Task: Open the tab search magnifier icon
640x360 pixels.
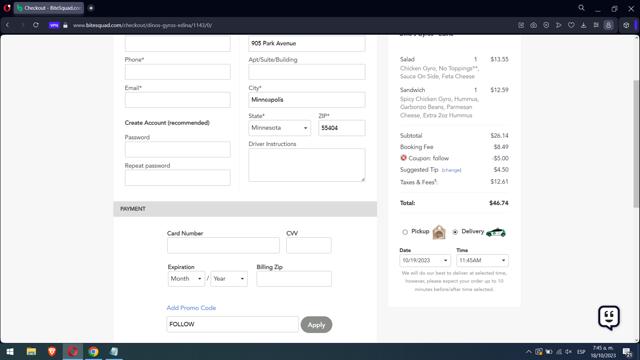Action: coord(581,8)
